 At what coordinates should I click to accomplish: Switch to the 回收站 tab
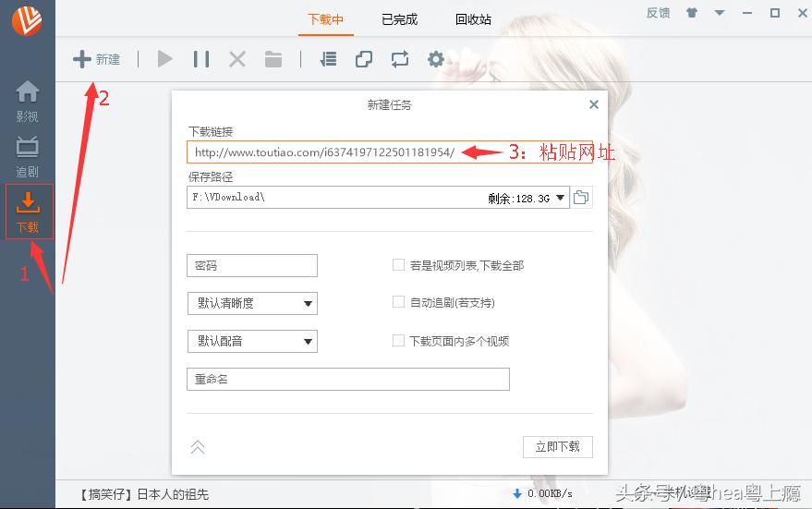tap(473, 19)
